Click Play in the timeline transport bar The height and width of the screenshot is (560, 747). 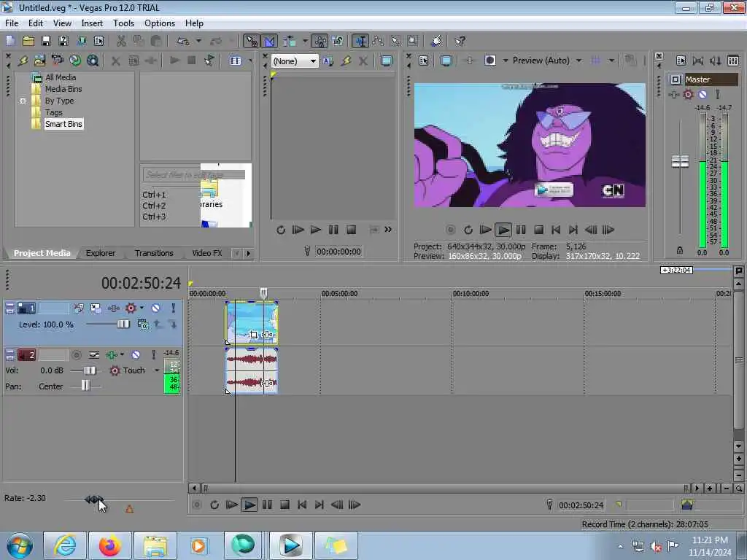tap(249, 505)
